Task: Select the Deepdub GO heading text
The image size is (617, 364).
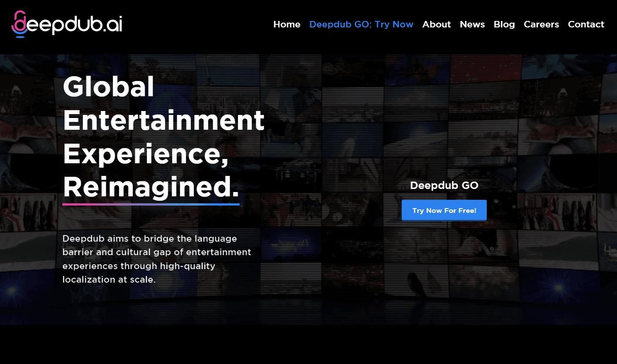Action: 444,185
